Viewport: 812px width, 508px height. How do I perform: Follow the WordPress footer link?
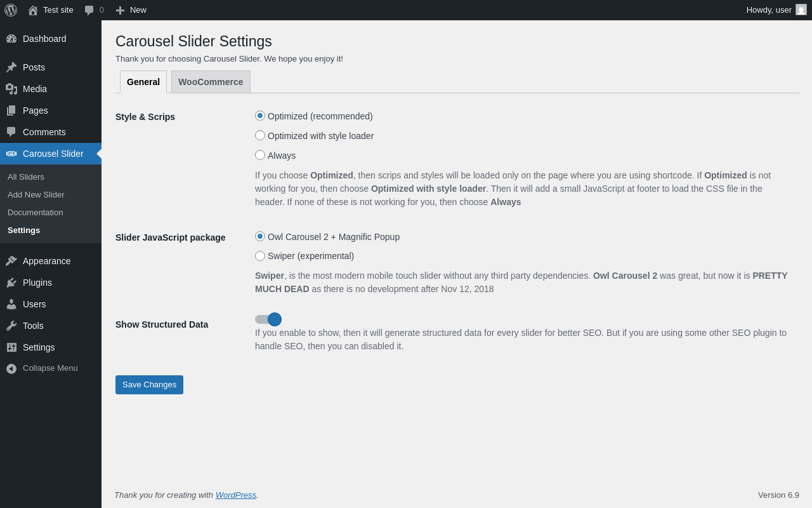(x=235, y=495)
